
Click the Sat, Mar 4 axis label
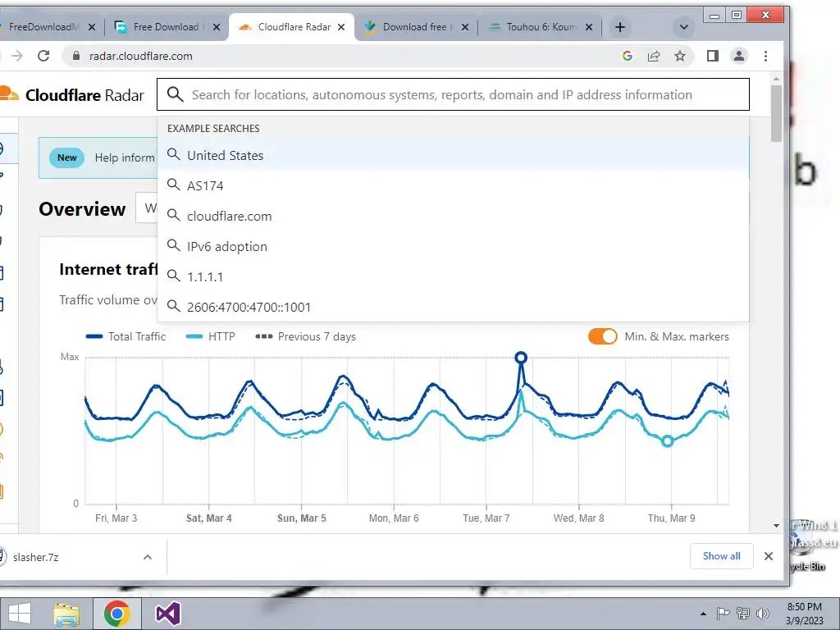pos(209,518)
